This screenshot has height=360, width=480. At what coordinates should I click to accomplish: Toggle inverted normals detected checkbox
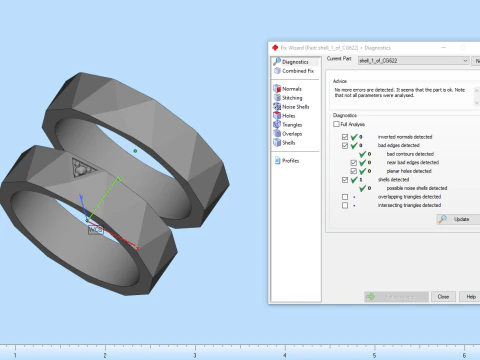click(345, 137)
